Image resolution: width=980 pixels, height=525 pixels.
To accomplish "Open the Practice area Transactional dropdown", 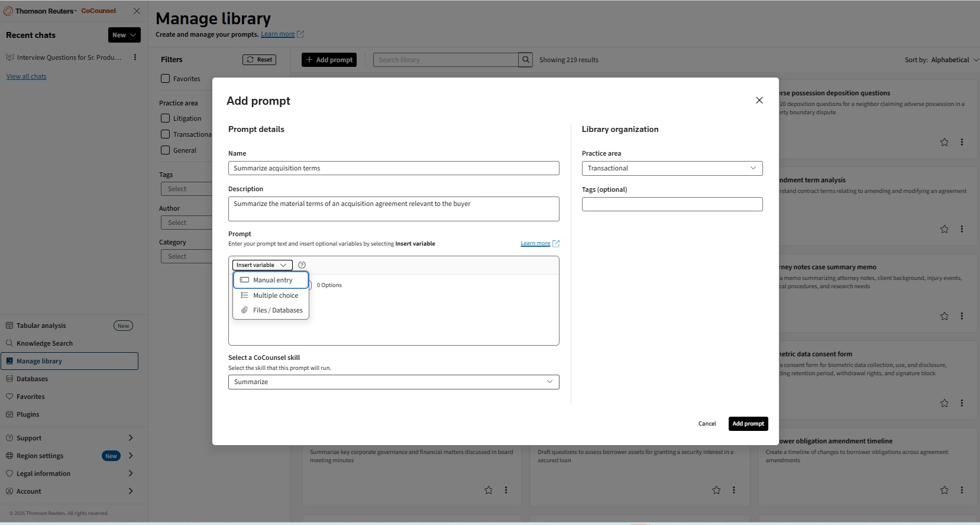I will (x=672, y=168).
